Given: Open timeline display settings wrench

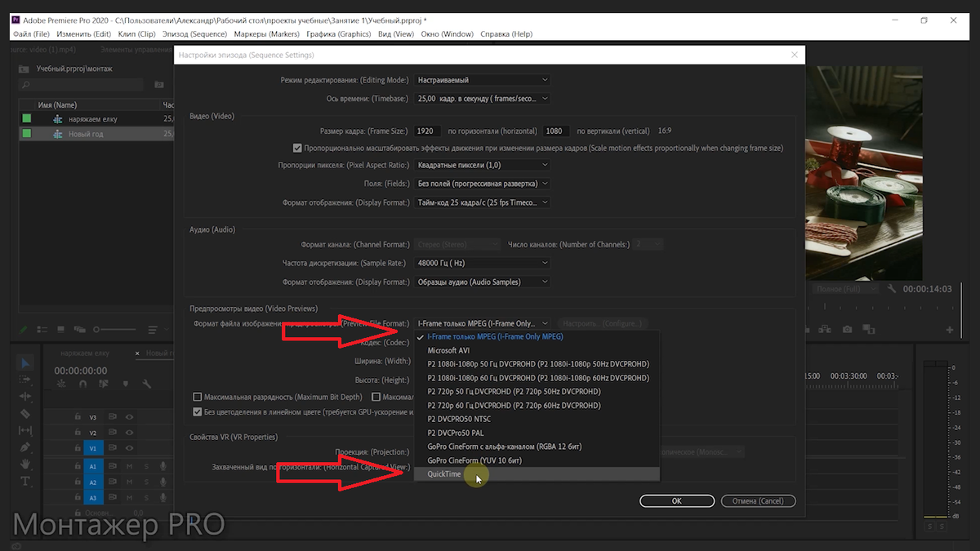Looking at the screenshot, I should pos(147,384).
